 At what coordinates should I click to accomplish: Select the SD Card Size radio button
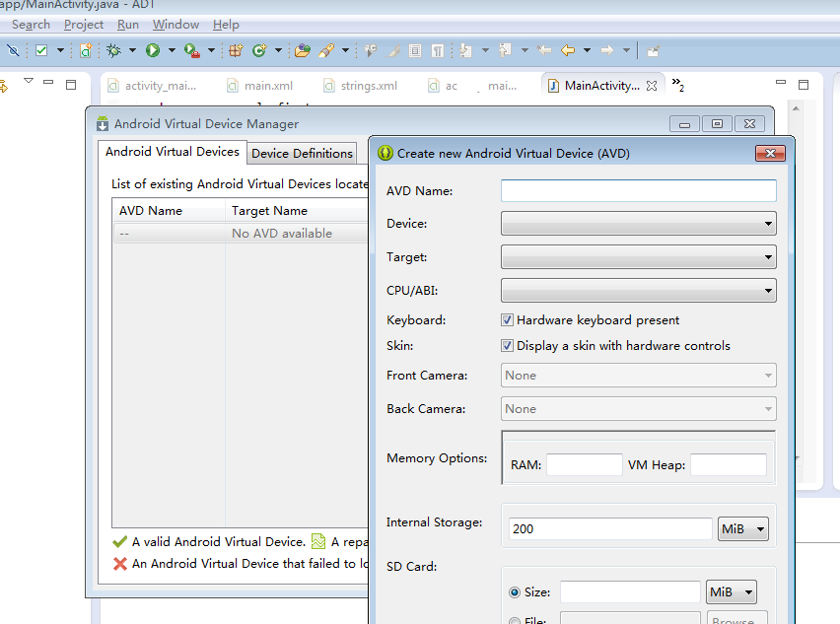point(515,591)
